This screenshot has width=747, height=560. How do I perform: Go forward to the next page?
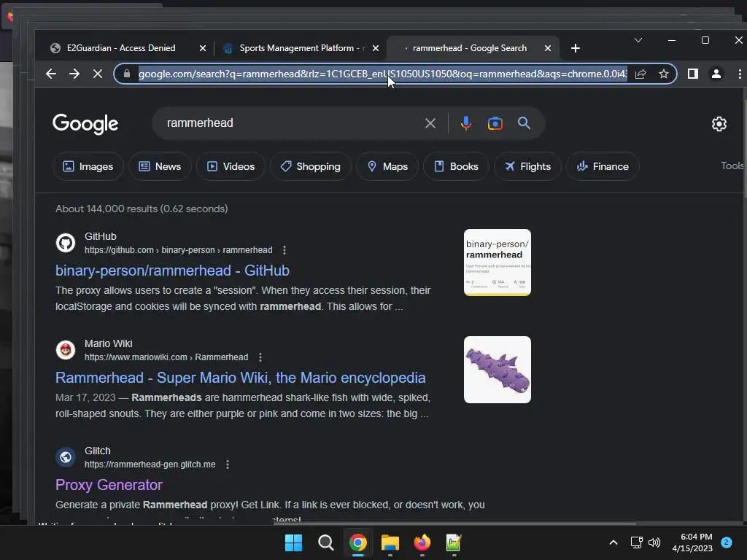[74, 74]
